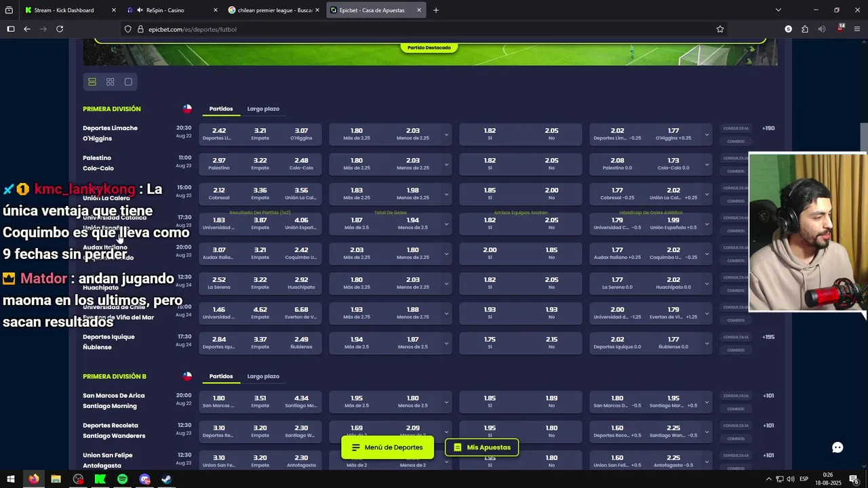Mute the tab audio speaker icon in toolbar
The image size is (868, 488).
[x=822, y=29]
